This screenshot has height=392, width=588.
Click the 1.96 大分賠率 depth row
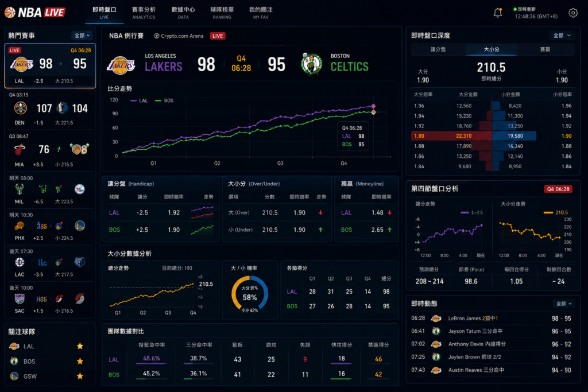492,106
